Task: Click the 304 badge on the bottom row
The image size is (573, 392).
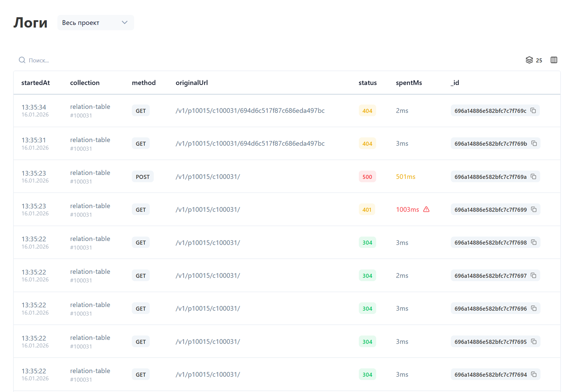Action: [367, 374]
